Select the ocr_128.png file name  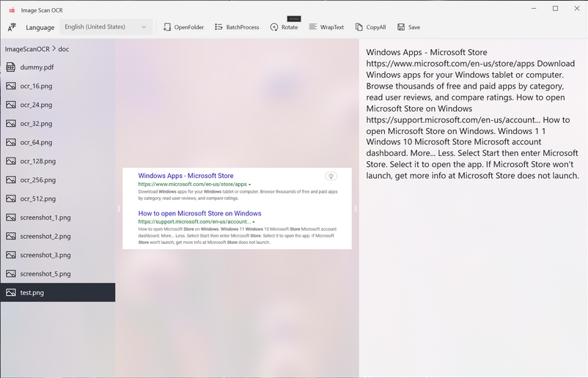(x=38, y=161)
